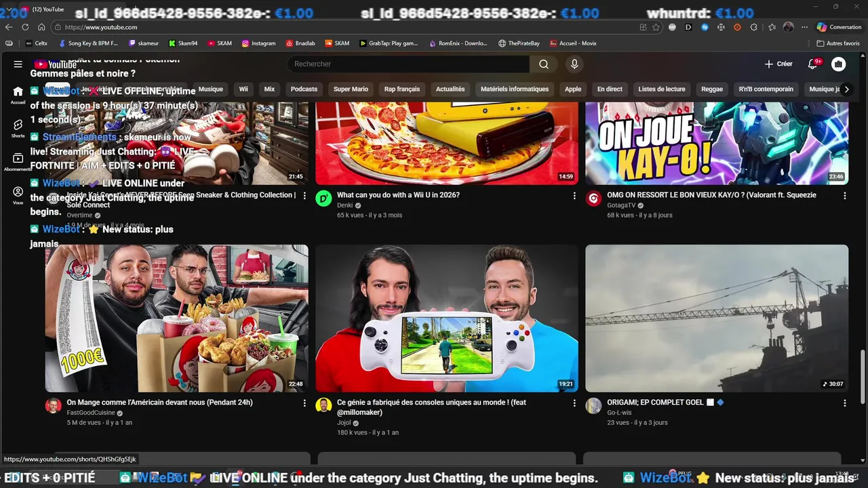Image resolution: width=868 pixels, height=488 pixels.
Task: Open the Jojol channel avatar
Action: (x=323, y=405)
